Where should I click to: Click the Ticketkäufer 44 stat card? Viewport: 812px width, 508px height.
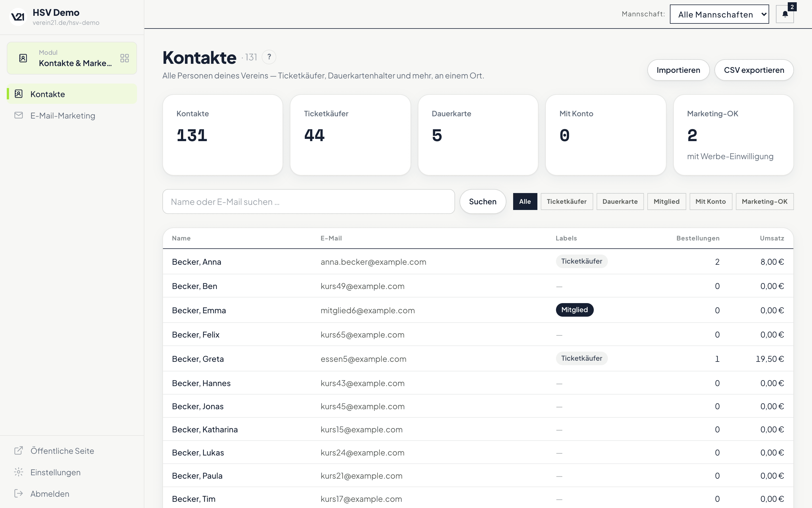[350, 135]
